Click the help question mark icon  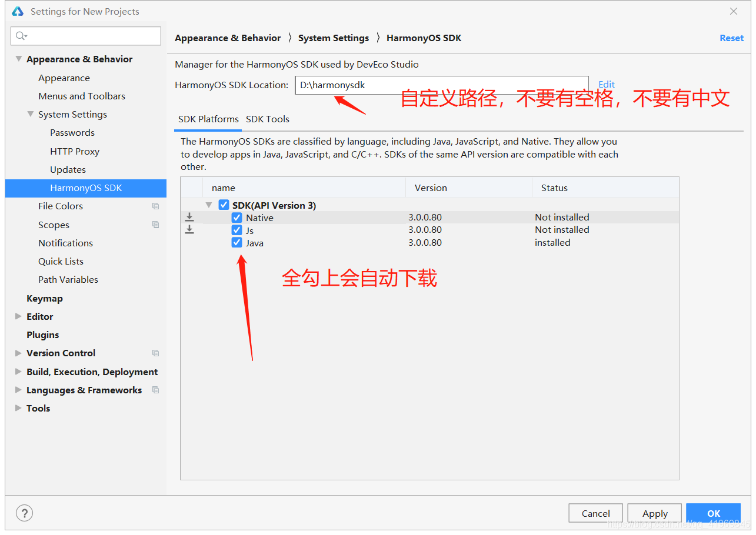(x=24, y=513)
